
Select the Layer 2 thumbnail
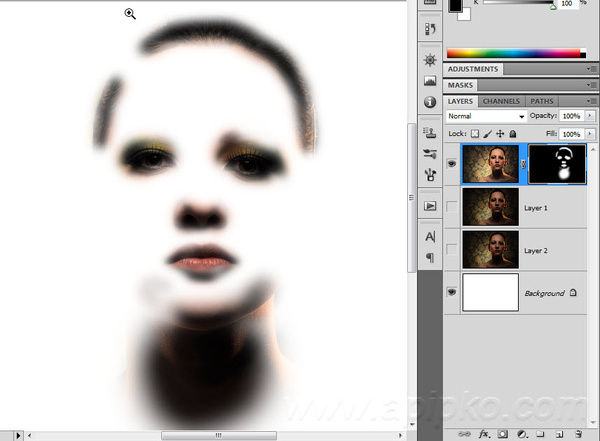click(x=491, y=250)
